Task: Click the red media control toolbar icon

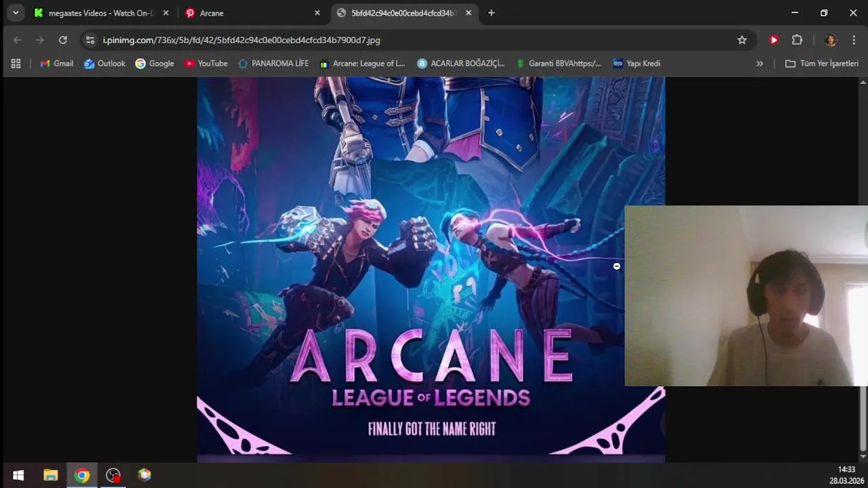Action: click(x=774, y=40)
